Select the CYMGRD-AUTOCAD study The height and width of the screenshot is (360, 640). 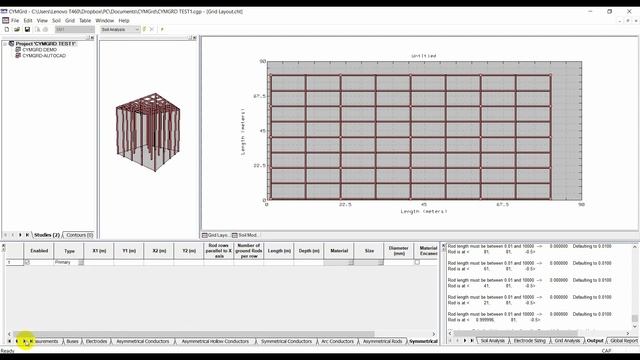44,56
